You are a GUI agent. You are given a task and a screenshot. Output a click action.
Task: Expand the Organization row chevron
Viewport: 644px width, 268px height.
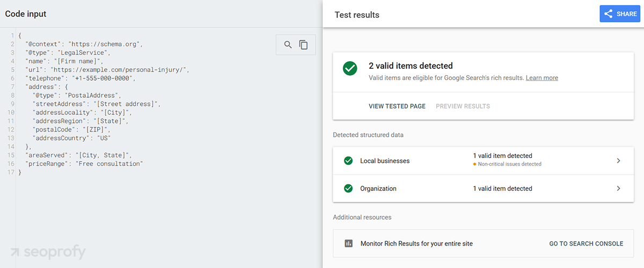coord(618,189)
